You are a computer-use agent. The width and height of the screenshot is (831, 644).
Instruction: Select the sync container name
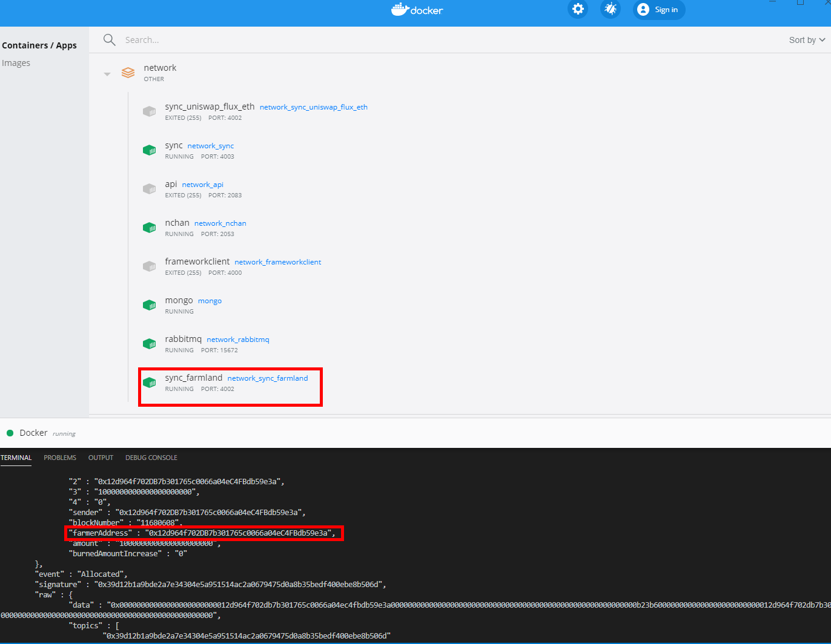[x=174, y=145]
